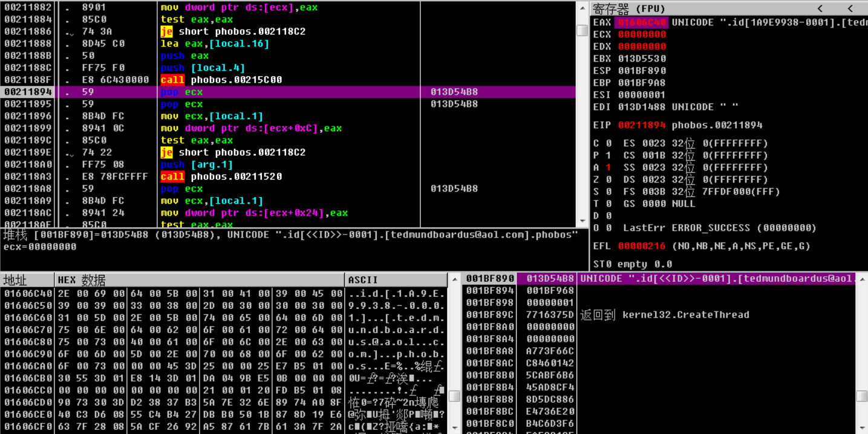Click the D direction flag bit
This screenshot has height=434, width=868.
(608, 216)
